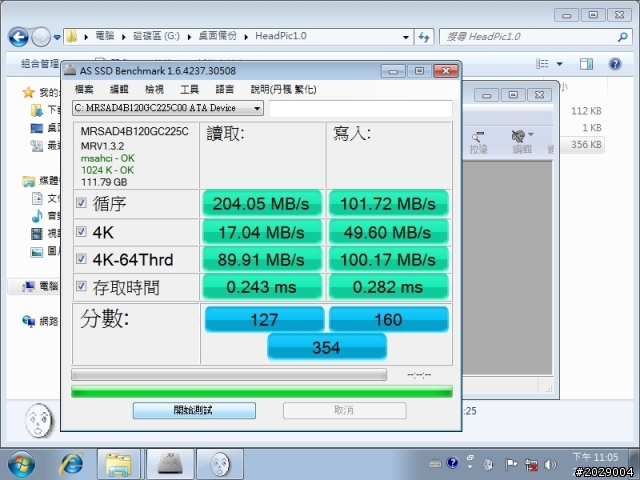Click the music note icon in sidebar

coord(37,216)
